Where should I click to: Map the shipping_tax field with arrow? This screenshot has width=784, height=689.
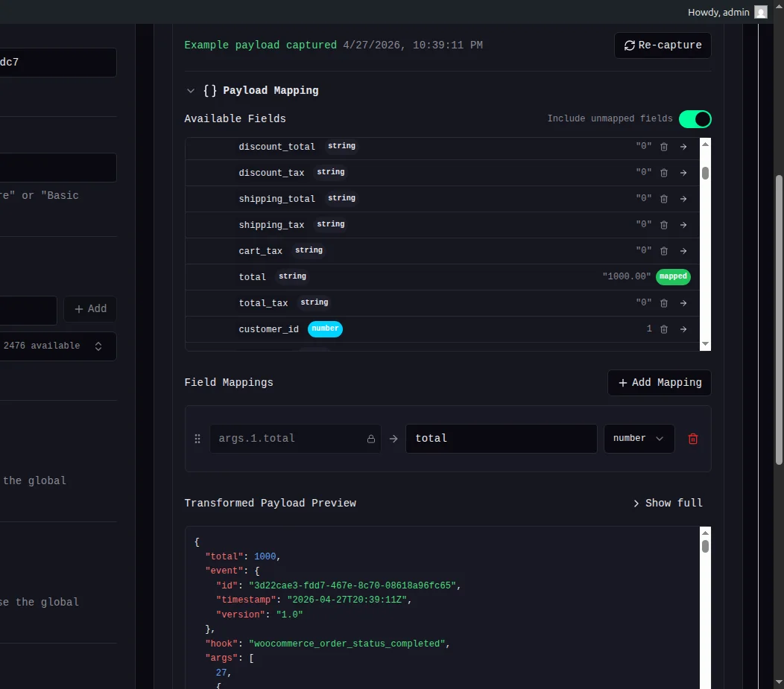coord(683,225)
